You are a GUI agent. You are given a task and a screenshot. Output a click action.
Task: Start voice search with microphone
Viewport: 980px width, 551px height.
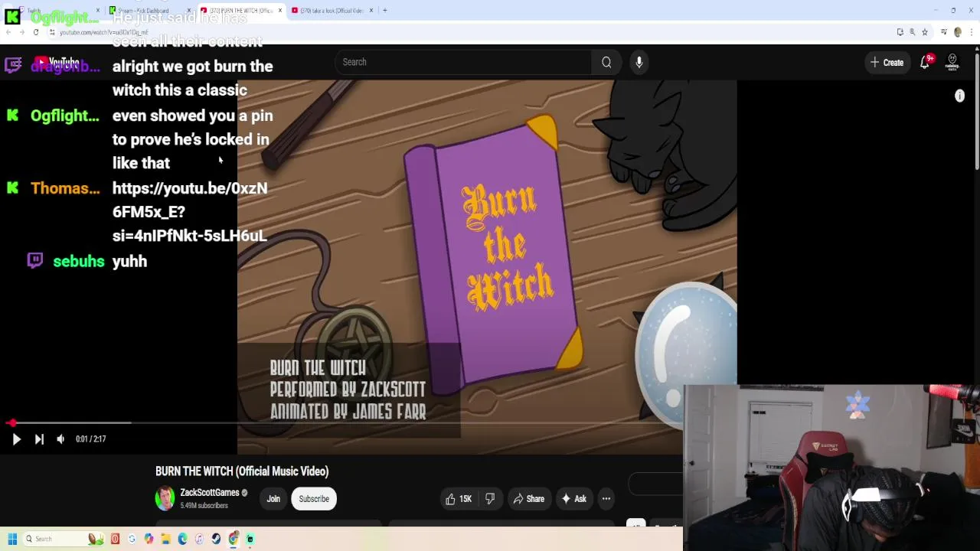pyautogui.click(x=639, y=62)
